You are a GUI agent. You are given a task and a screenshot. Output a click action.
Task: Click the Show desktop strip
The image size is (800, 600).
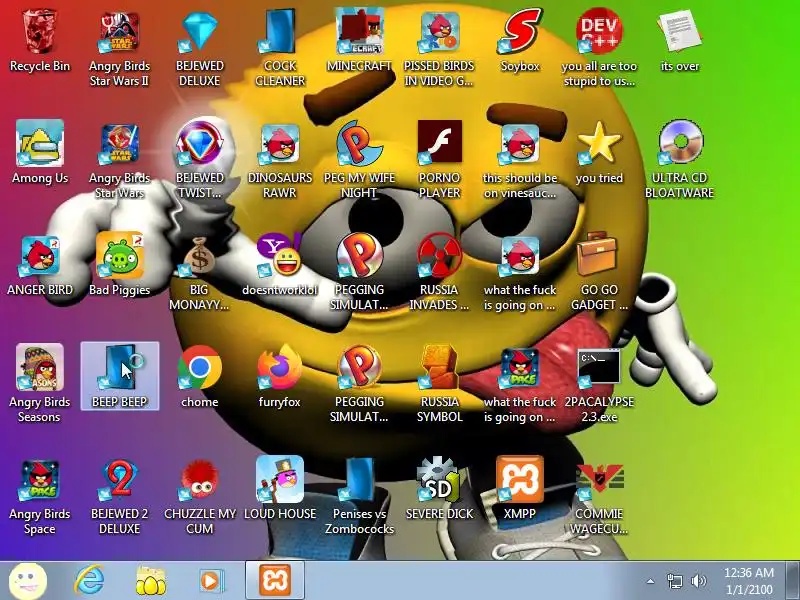pos(793,581)
